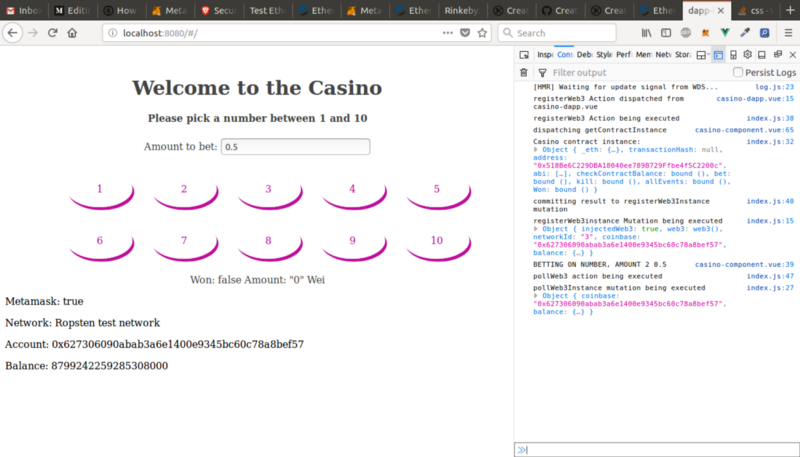Screen dimensions: 800x457
Task: Save page to Pocket
Action: click(x=465, y=33)
